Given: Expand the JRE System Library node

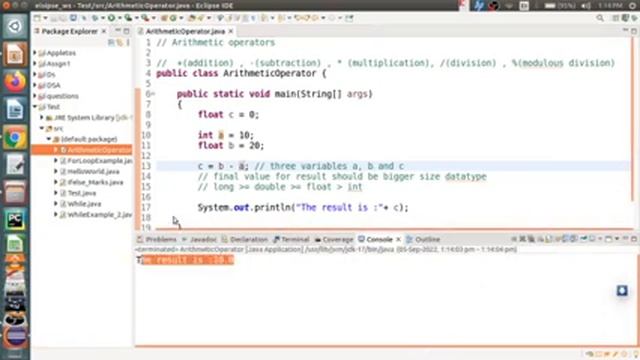Looking at the screenshot, I should (x=42, y=118).
